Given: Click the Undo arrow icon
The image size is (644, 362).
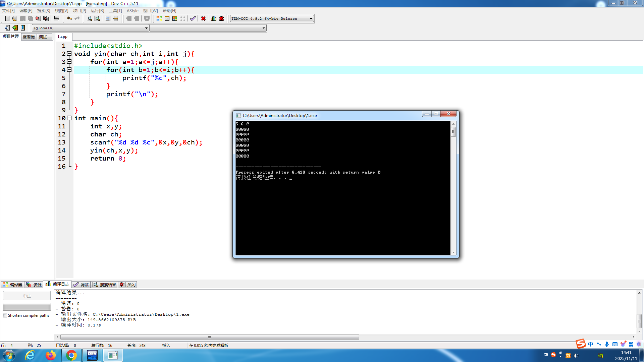Looking at the screenshot, I should (x=69, y=18).
